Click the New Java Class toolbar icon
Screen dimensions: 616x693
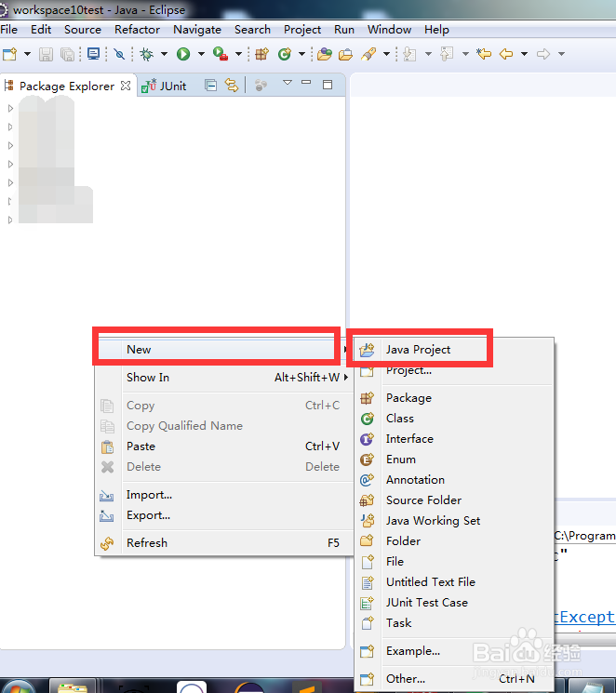(285, 54)
